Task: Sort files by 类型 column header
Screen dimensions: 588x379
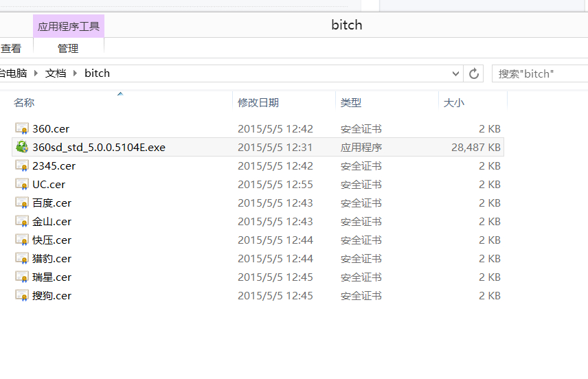Action: 351,103
